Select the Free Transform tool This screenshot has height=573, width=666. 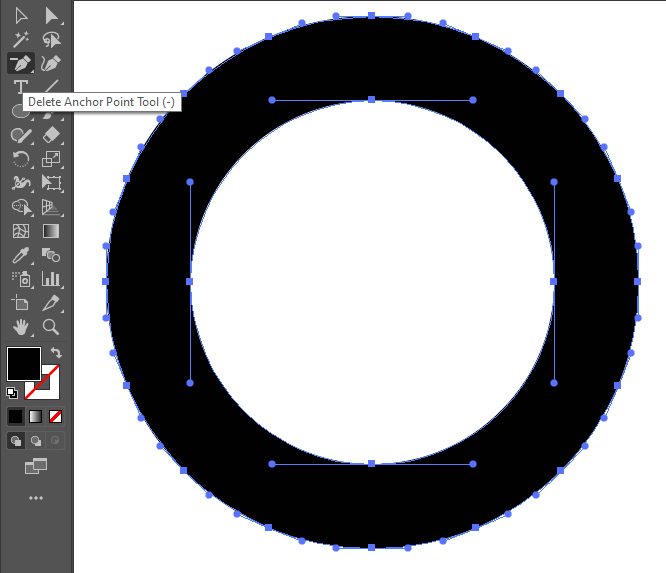tap(51, 183)
